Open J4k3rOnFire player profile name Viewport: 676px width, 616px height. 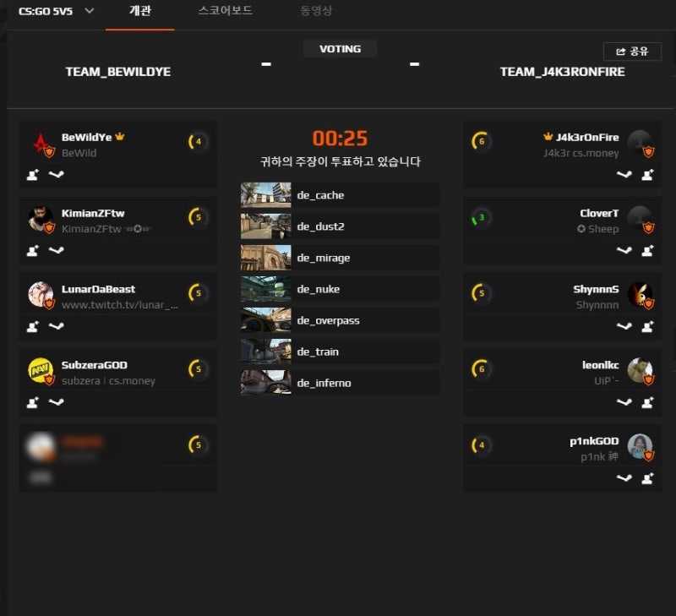pyautogui.click(x=587, y=138)
